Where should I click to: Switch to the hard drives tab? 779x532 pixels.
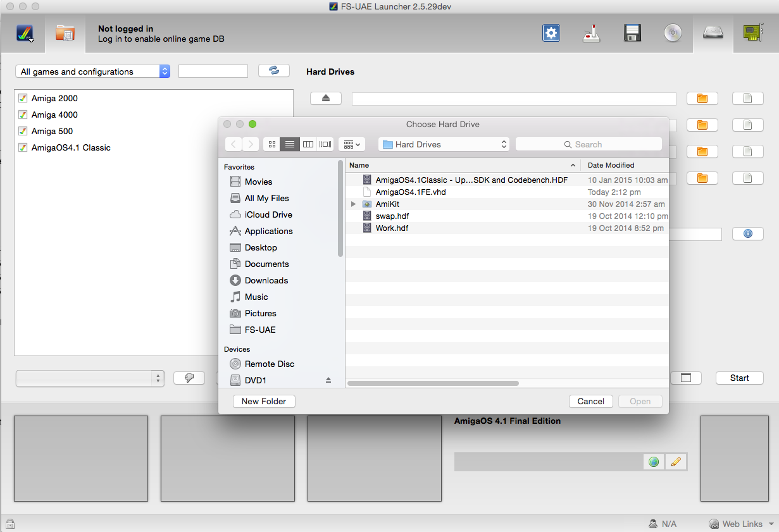click(713, 33)
